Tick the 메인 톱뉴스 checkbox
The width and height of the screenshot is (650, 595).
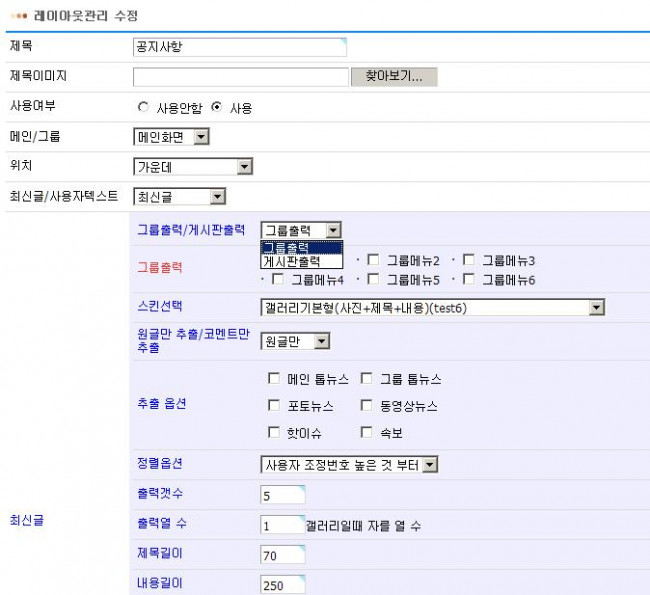(x=274, y=379)
